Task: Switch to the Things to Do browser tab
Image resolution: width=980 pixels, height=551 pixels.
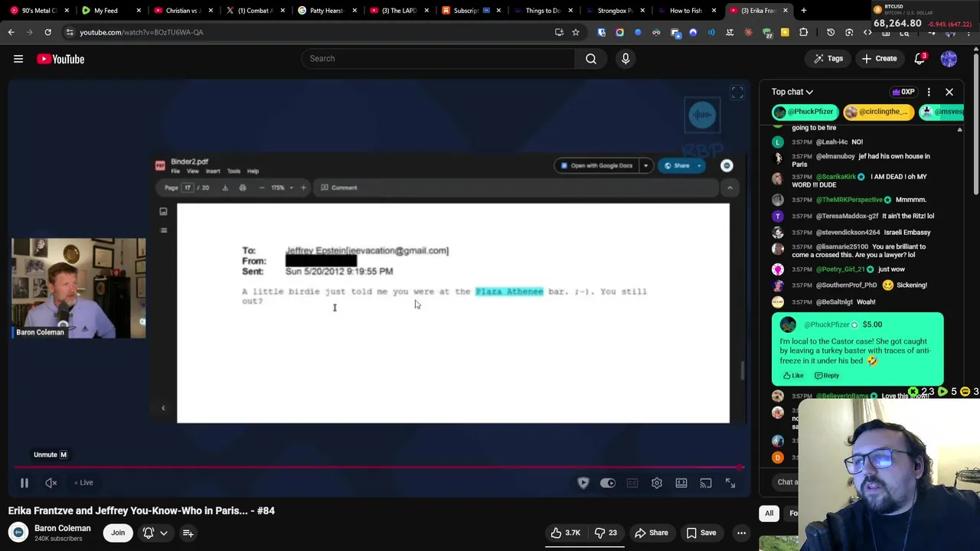Action: tap(542, 11)
